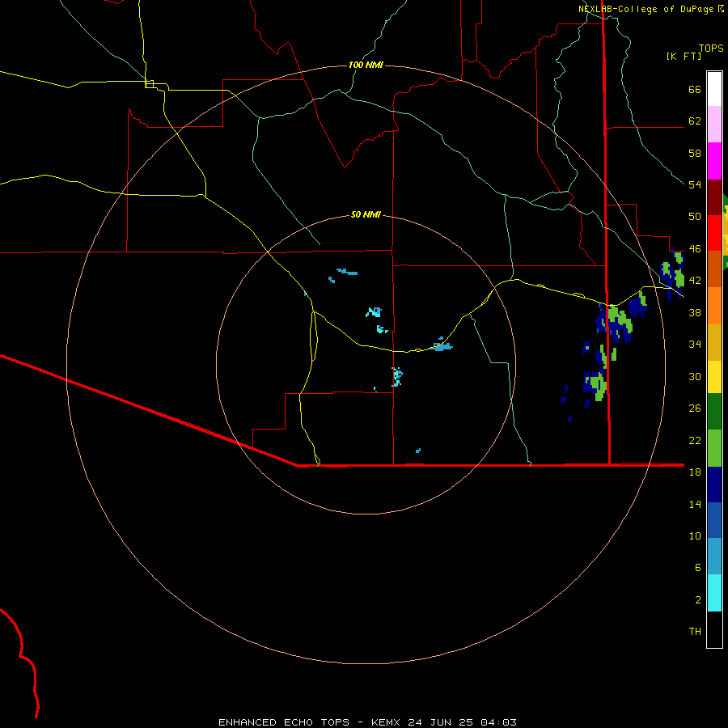Click the 100 NMI range ring label

(366, 65)
